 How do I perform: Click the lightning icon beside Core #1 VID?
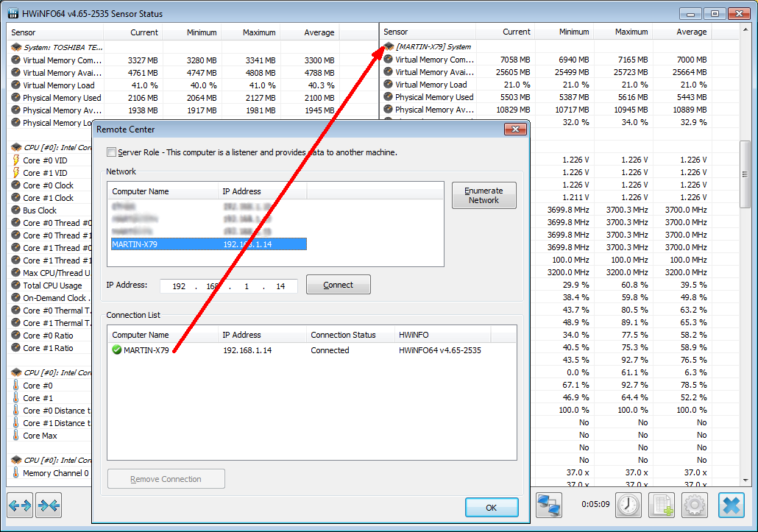[x=16, y=172]
